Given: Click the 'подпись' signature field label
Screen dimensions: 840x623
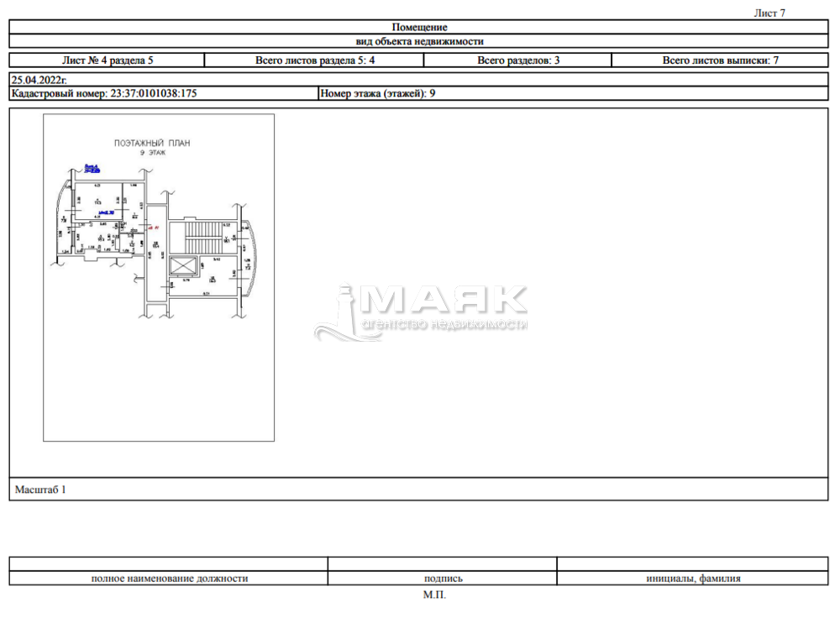Looking at the screenshot, I should click(443, 578).
